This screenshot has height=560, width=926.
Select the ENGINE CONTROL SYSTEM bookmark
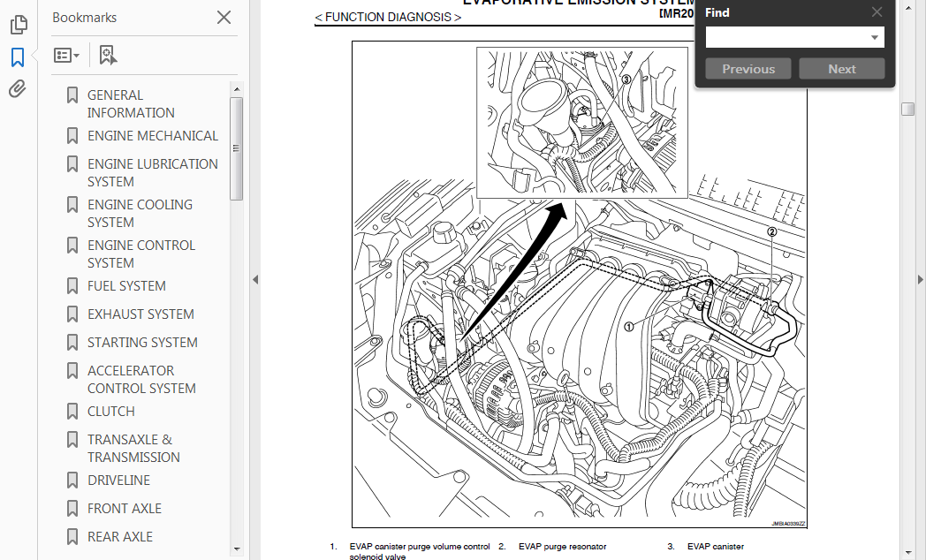coord(141,254)
